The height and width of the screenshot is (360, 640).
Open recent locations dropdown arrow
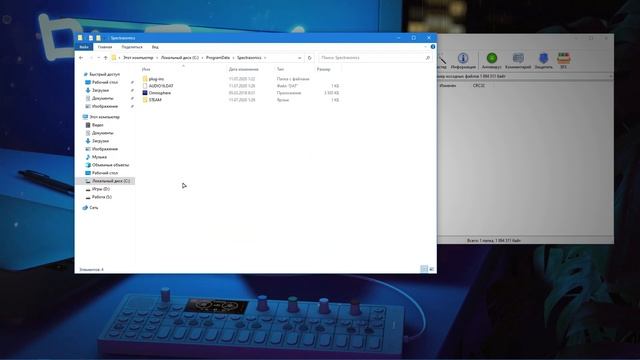pyautogui.click(x=98, y=58)
